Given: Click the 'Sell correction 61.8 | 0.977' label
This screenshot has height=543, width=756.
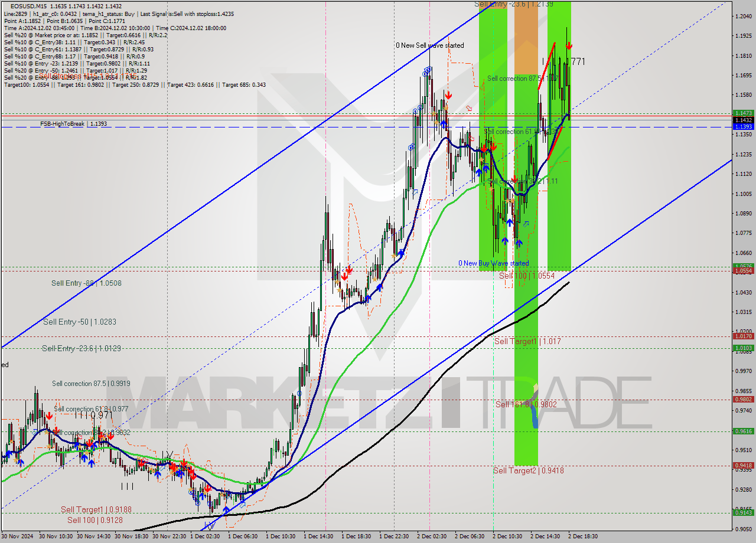Looking at the screenshot, I should click(x=91, y=408).
